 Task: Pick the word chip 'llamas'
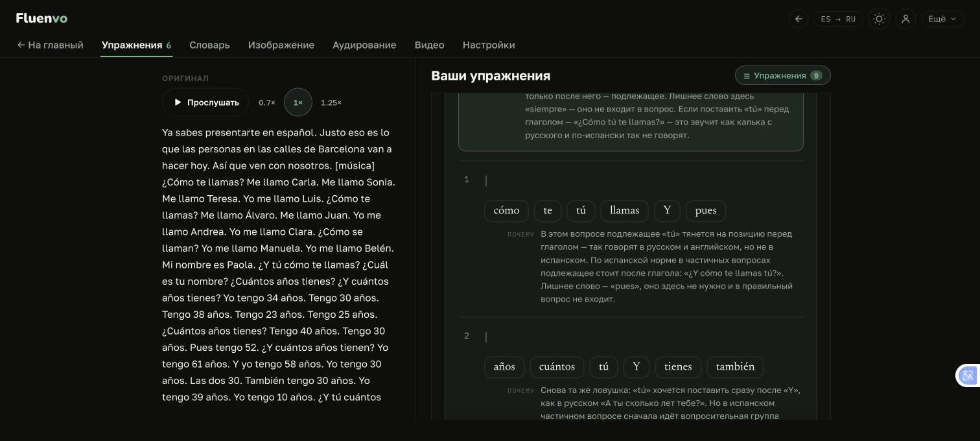click(625, 211)
